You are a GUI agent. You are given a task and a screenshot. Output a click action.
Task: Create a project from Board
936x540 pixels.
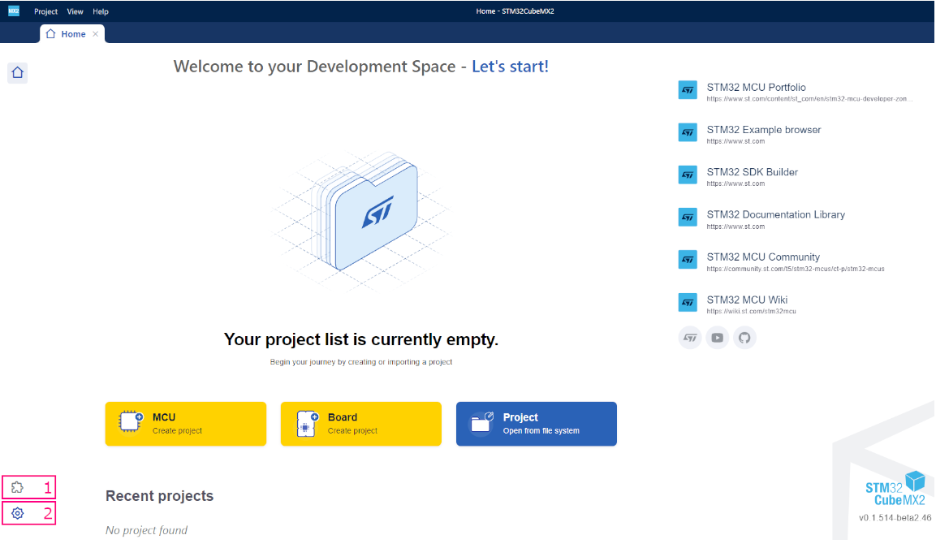coord(361,424)
